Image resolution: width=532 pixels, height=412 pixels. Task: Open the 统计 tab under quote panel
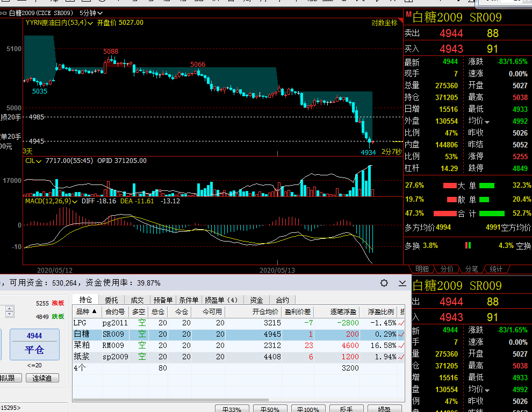pos(496,269)
